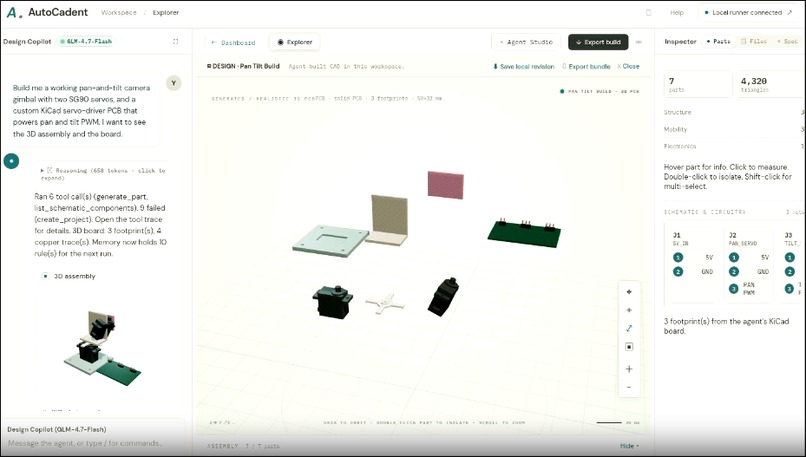The height and width of the screenshot is (457, 806).
Task: Open the Help menu
Action: tap(677, 12)
